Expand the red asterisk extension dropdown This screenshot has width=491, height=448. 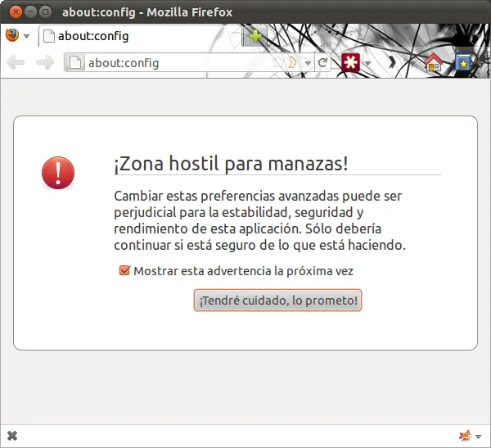pyautogui.click(x=367, y=64)
